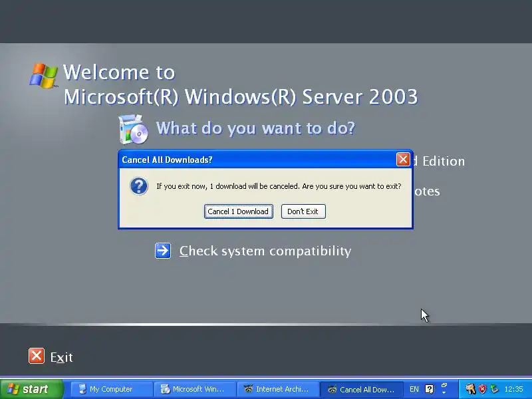Click the blue arrow beside Check system compatibility

(163, 251)
